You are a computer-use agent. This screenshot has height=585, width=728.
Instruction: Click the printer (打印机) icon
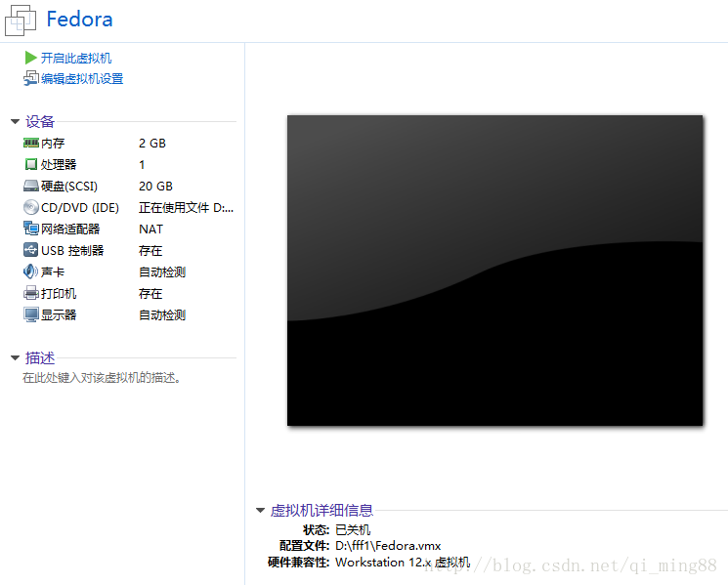click(x=30, y=293)
